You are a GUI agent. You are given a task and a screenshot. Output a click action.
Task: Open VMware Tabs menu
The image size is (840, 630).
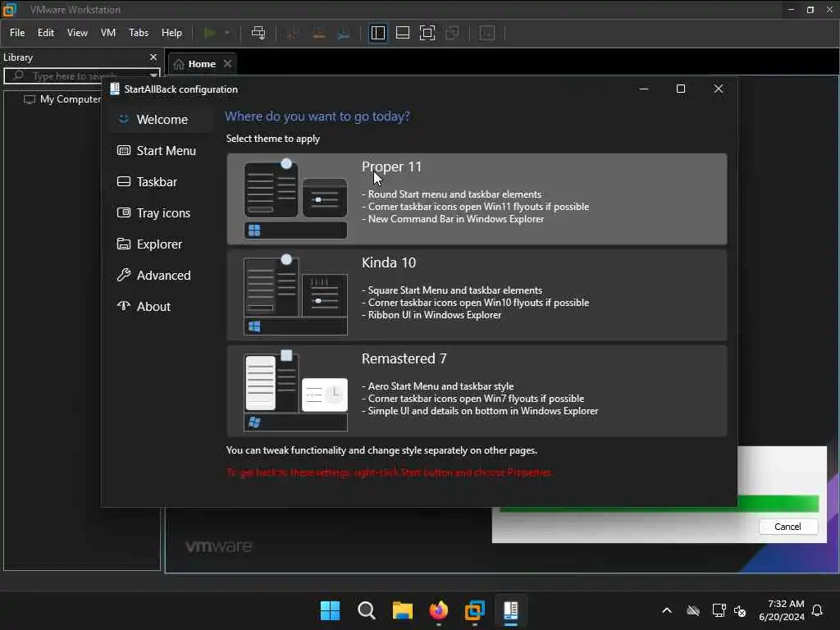(x=138, y=33)
